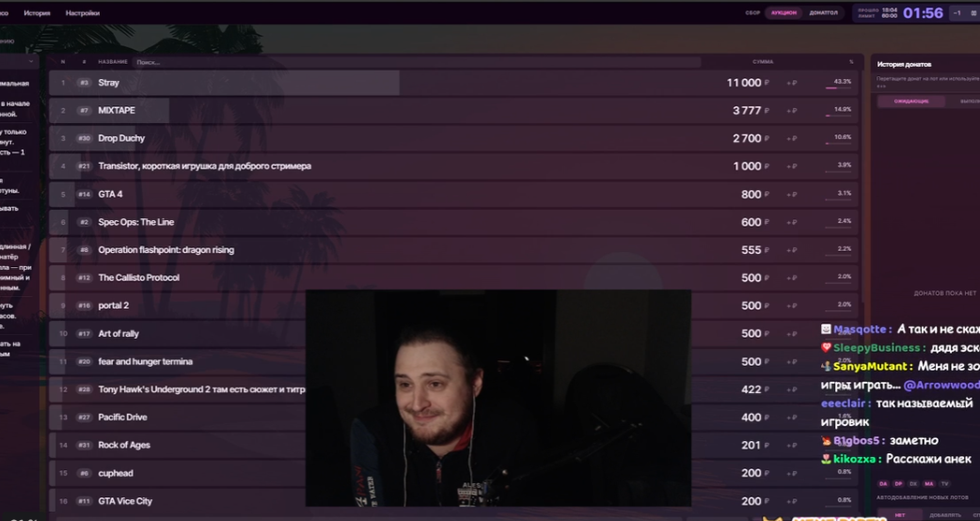Subtract one minute with the -1 button

(x=956, y=12)
